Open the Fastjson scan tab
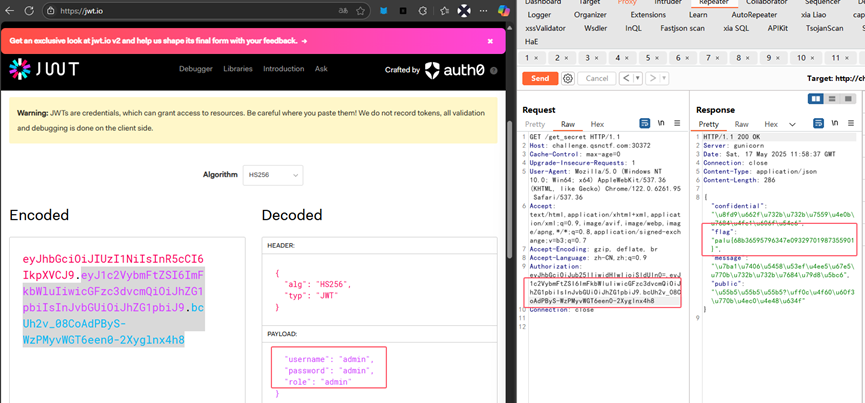 click(682, 28)
